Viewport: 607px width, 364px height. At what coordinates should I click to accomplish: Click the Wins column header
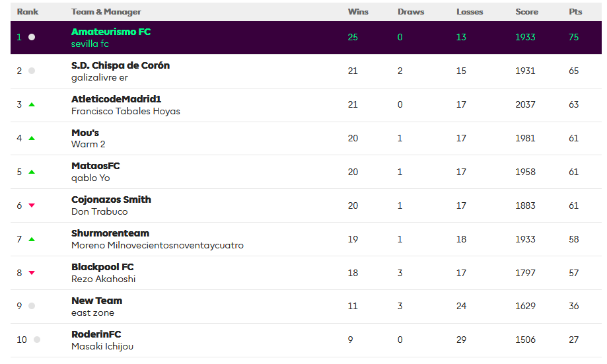358,12
